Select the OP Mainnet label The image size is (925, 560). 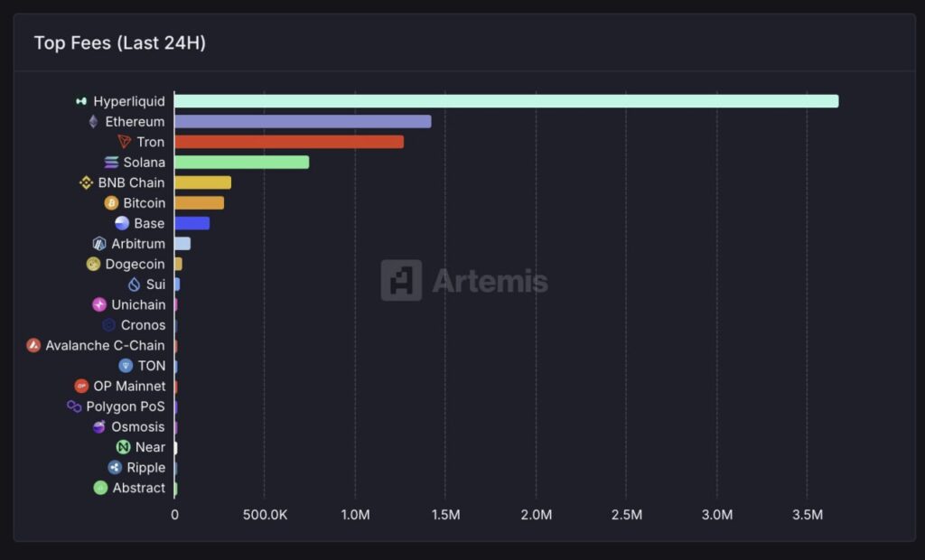click(129, 386)
